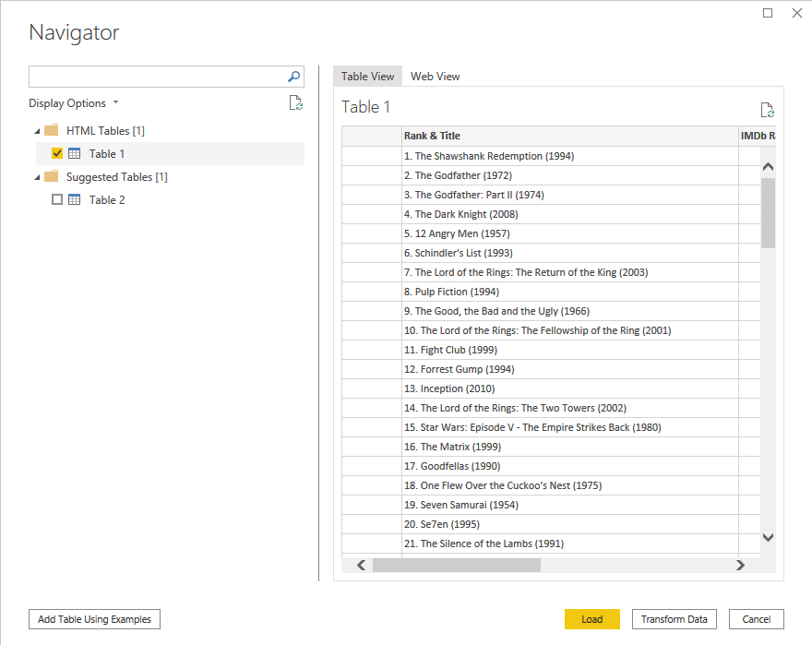
Task: Click the search magnifier icon
Action: (294, 77)
